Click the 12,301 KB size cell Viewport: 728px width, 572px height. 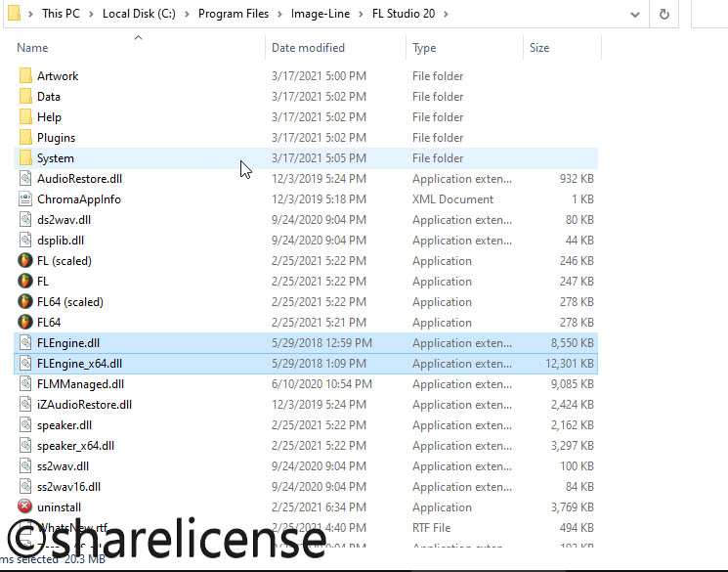click(x=570, y=364)
